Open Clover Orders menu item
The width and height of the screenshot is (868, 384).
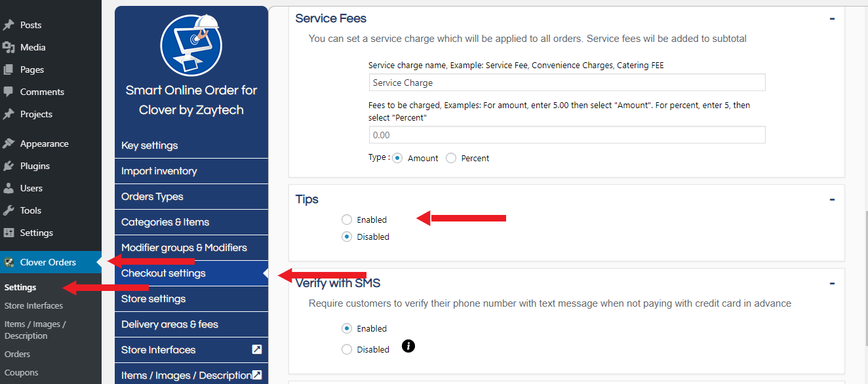coord(50,262)
